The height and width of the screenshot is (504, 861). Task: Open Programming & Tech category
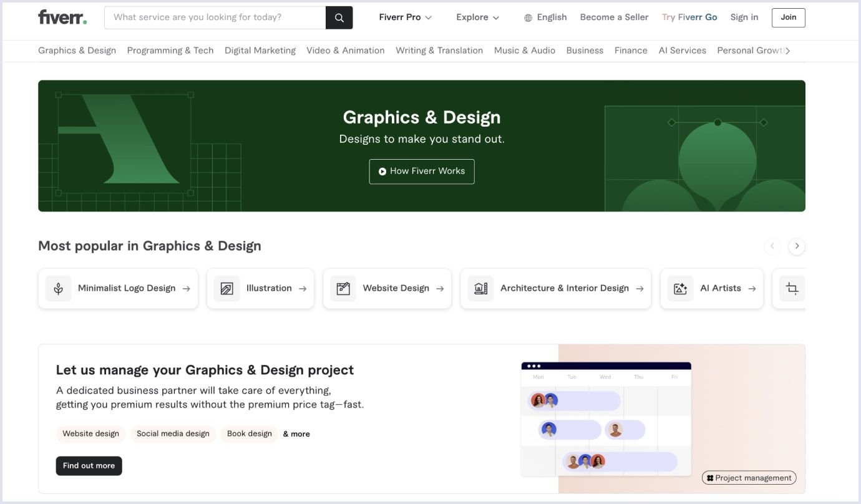pyautogui.click(x=170, y=51)
